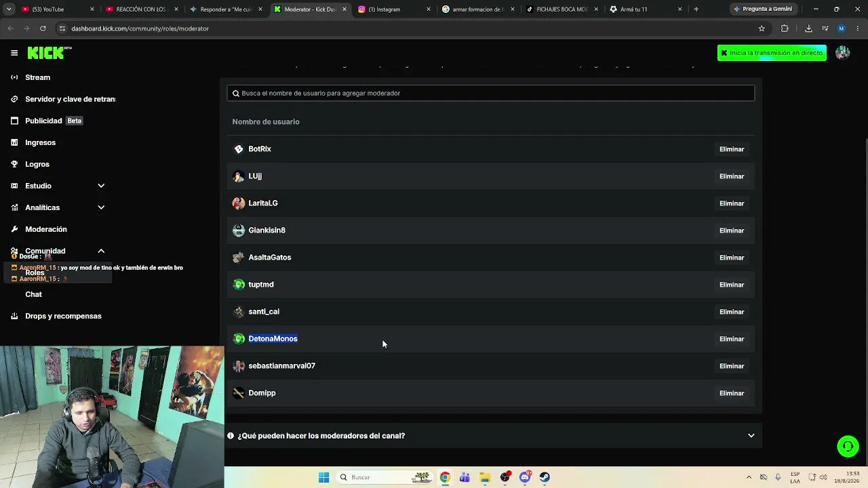The image size is (868, 488).
Task: Open ESP LAA language indicator
Action: (x=795, y=477)
